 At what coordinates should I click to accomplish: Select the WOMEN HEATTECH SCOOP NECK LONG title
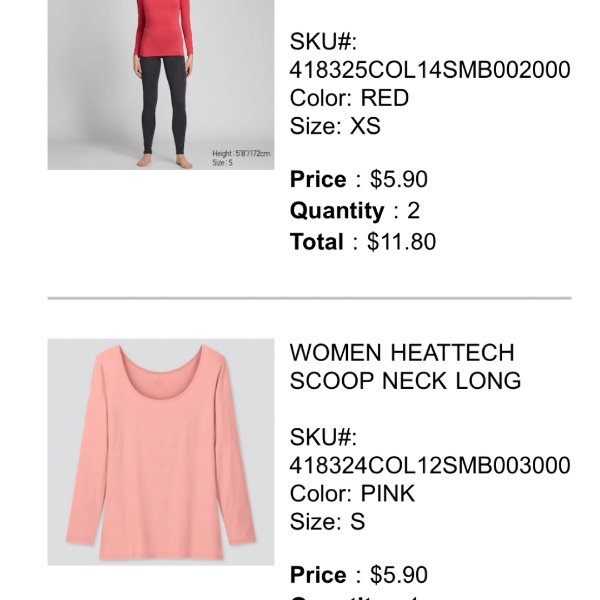click(405, 366)
